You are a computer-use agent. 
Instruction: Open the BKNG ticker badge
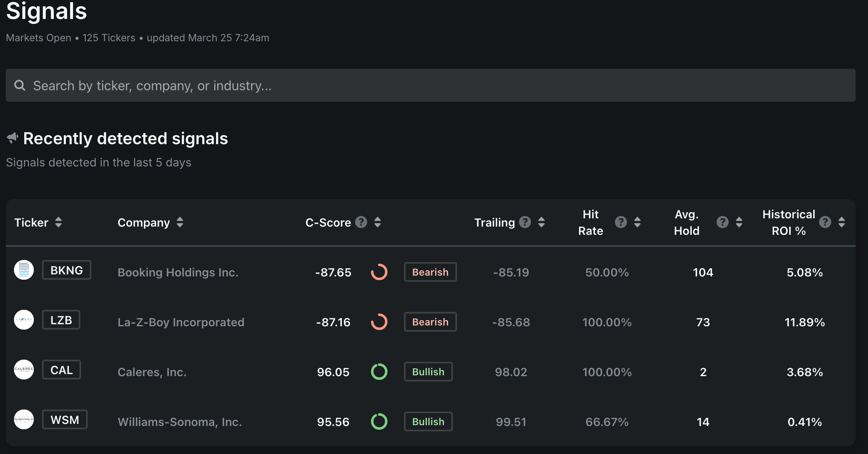[67, 270]
